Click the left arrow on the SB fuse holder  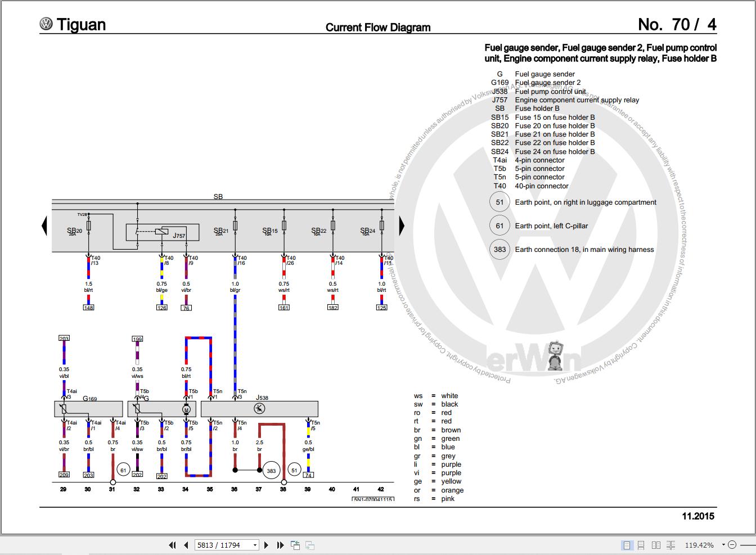tap(44, 226)
